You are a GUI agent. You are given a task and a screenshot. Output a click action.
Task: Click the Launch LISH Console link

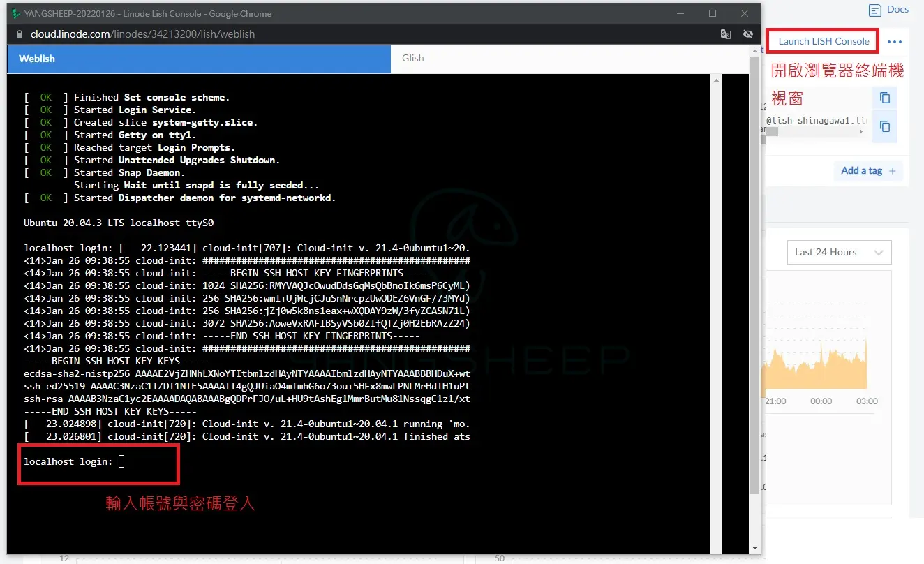coord(824,41)
